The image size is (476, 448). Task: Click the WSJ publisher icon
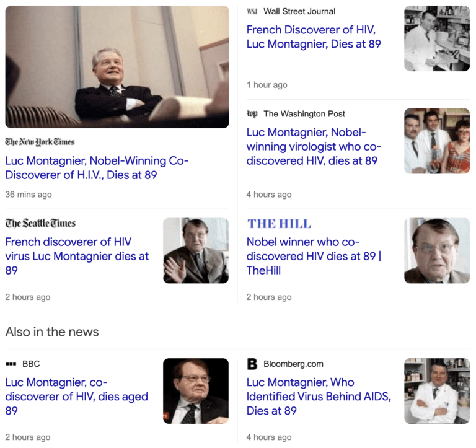click(252, 12)
